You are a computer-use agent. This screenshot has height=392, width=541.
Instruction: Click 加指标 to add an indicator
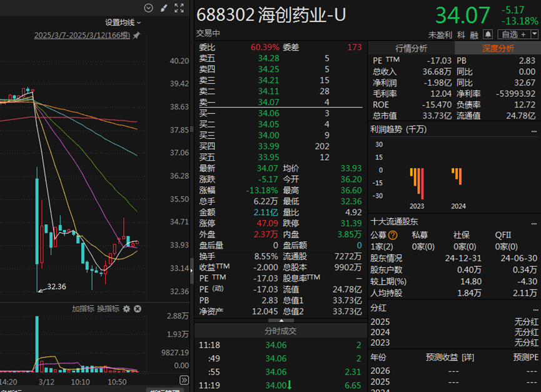83,309
